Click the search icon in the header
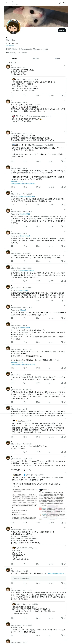Viewport: 72px width, 644px height. 64,3
